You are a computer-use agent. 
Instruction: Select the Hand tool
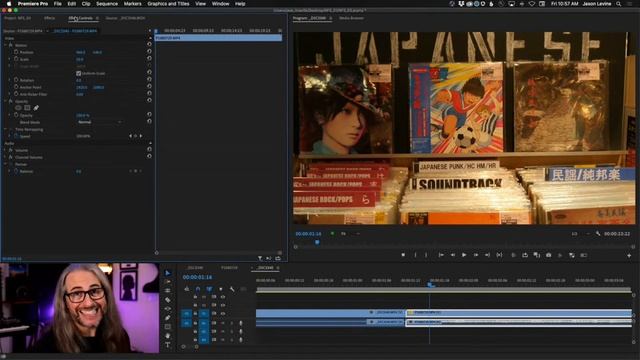point(168,336)
